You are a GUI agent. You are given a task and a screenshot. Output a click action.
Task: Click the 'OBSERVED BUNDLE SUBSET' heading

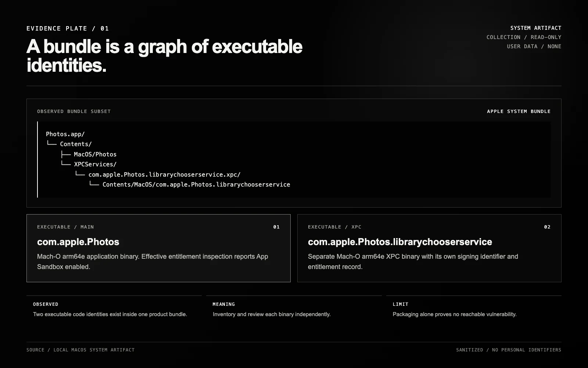click(74, 111)
